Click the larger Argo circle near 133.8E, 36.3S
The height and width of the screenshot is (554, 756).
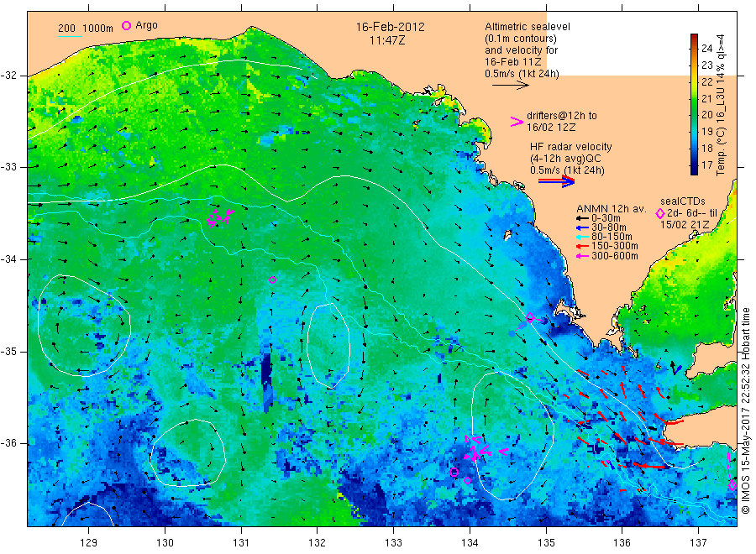coord(454,472)
